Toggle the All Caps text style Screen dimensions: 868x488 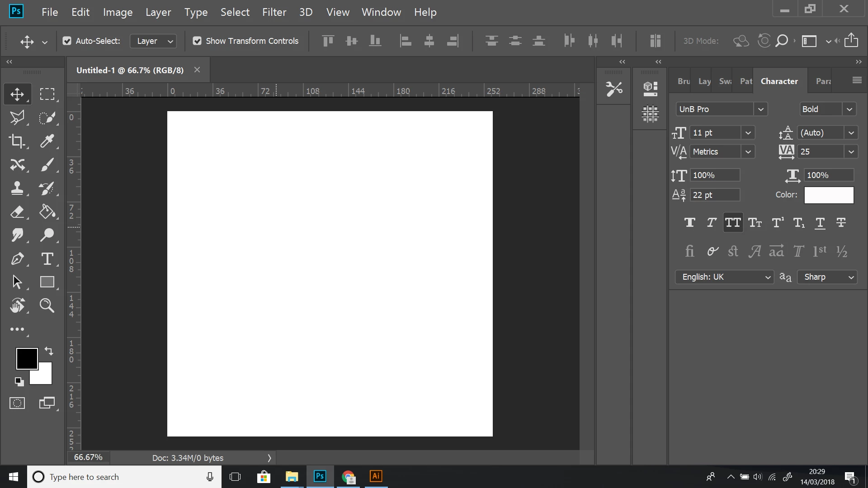pyautogui.click(x=733, y=223)
